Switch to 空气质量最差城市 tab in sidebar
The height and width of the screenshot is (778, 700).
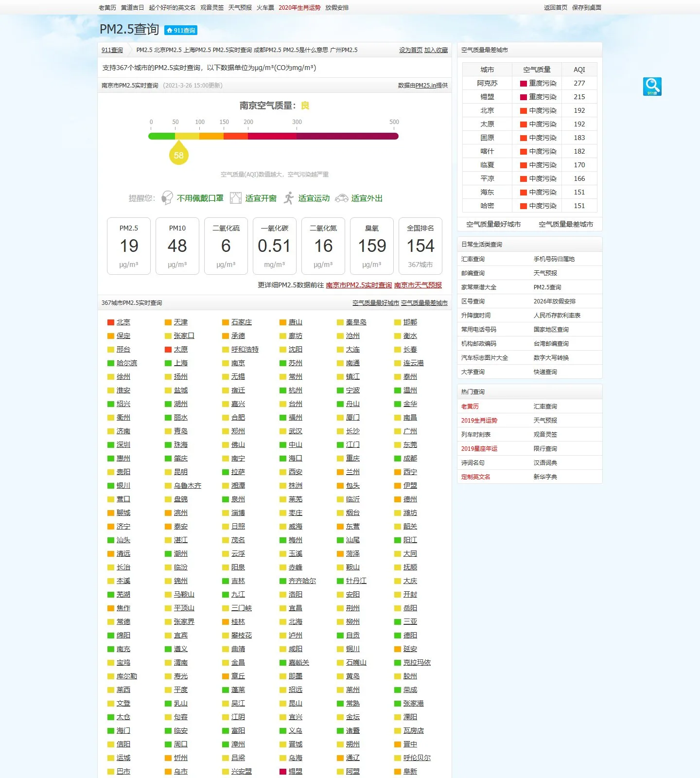tap(566, 224)
